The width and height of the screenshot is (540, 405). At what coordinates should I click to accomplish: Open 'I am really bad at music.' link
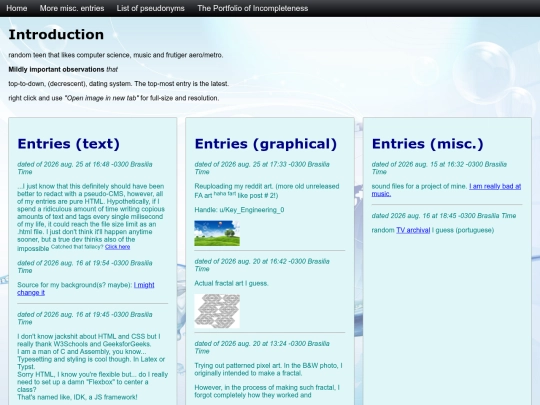pyautogui.click(x=446, y=190)
